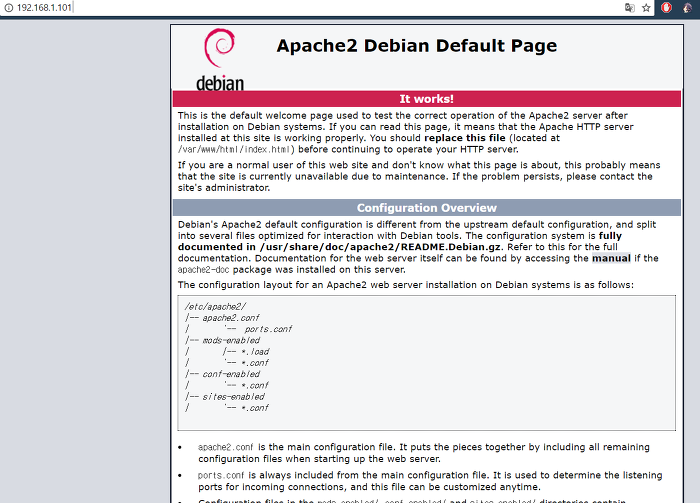Image resolution: width=700 pixels, height=503 pixels.
Task: Click the 'sites-enabled' line in code box
Action: (233, 396)
